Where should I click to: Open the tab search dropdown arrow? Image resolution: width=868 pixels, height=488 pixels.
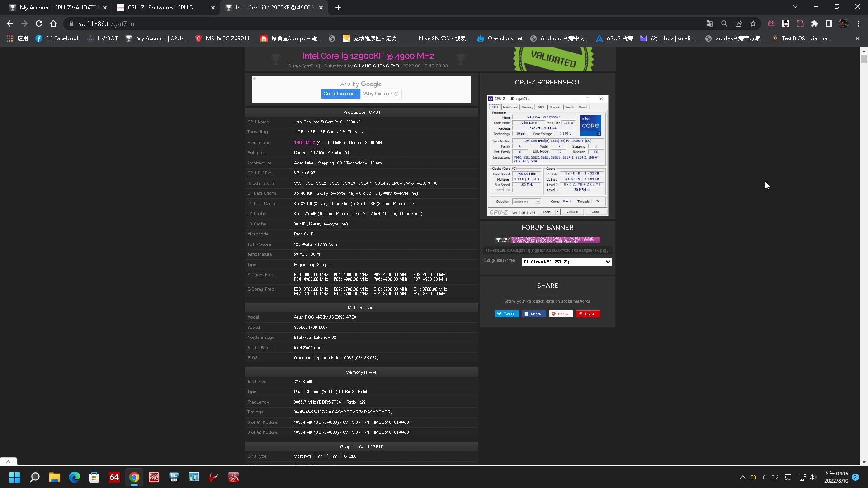[x=795, y=6]
